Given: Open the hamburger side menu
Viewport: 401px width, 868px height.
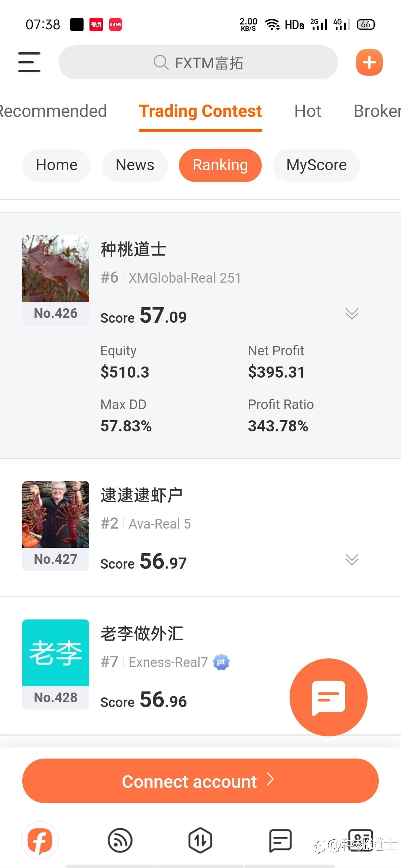Looking at the screenshot, I should click(x=29, y=62).
